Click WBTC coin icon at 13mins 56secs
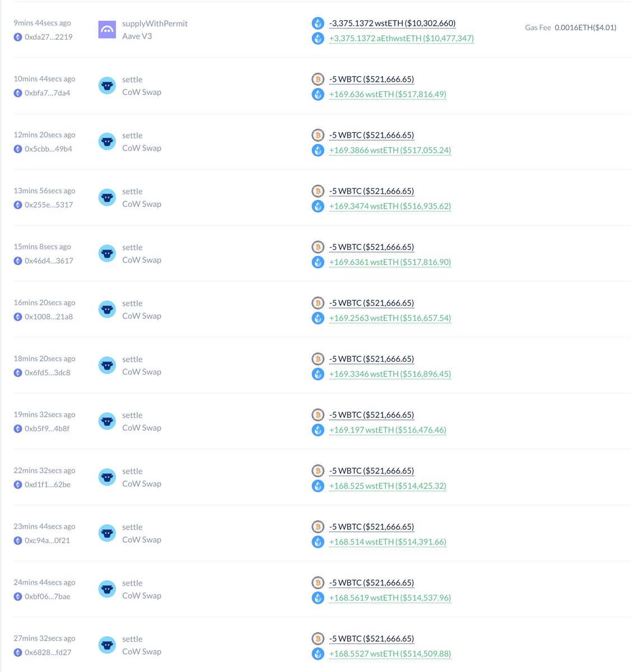Screen dimensions: 631x672 tap(318, 191)
